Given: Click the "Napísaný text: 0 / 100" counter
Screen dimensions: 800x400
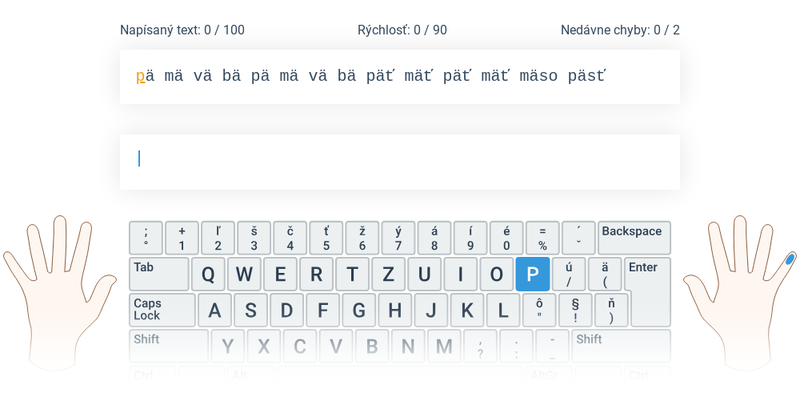Looking at the screenshot, I should pyautogui.click(x=182, y=30).
